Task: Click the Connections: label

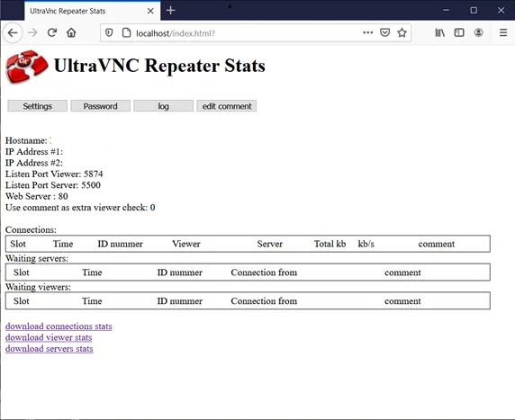Action: coord(31,229)
